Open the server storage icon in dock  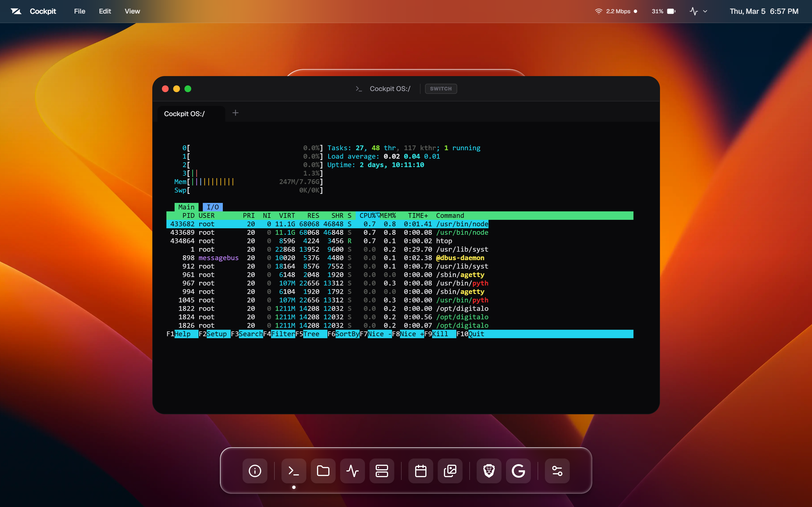[382, 471]
